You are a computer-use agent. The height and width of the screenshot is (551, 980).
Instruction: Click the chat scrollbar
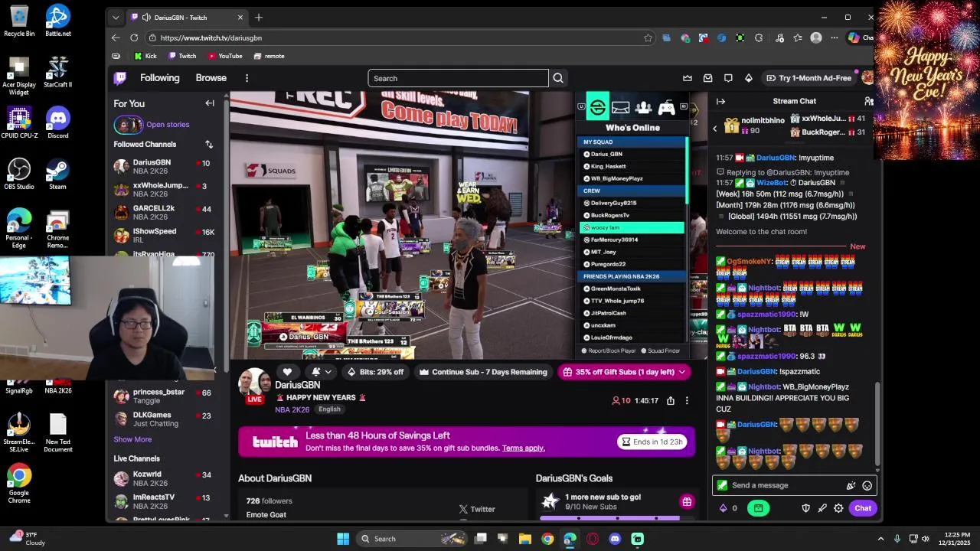(x=877, y=424)
